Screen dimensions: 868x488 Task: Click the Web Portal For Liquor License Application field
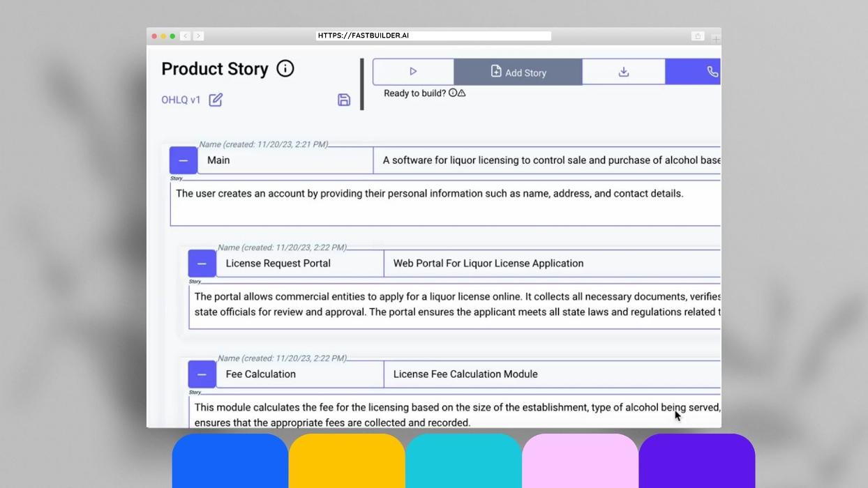(x=551, y=264)
